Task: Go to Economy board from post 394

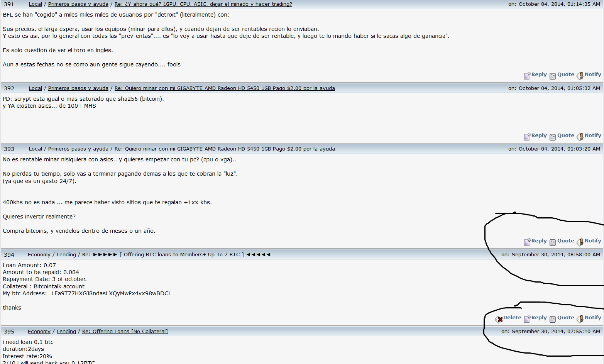Action: tap(39, 255)
